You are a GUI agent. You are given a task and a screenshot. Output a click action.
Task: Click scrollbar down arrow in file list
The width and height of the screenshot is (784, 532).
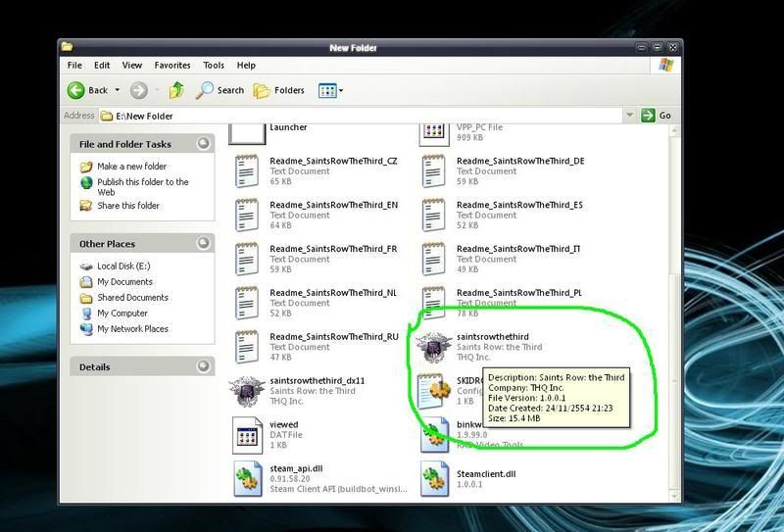pyautogui.click(x=674, y=497)
